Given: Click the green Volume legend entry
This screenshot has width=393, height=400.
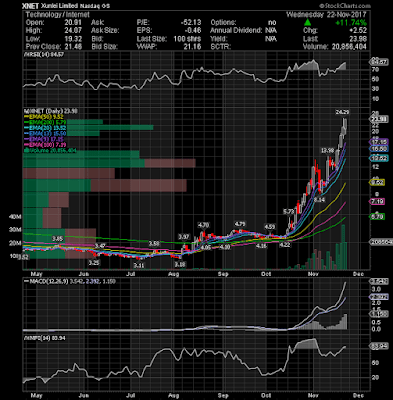Looking at the screenshot, I should tap(50, 150).
